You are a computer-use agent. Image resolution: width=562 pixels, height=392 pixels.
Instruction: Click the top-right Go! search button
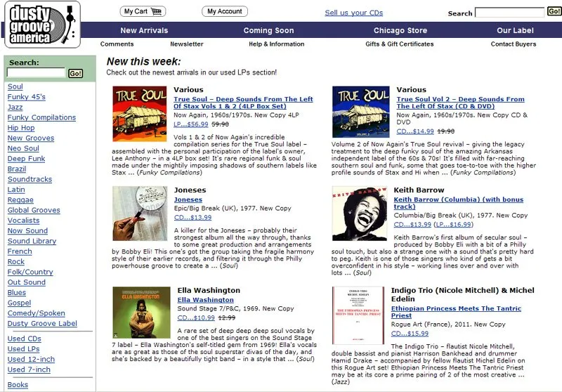pyautogui.click(x=554, y=11)
